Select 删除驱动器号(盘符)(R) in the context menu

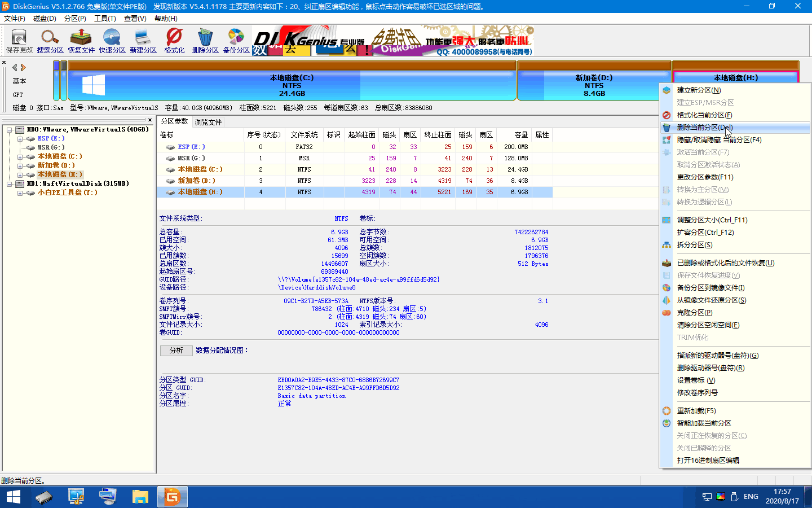pyautogui.click(x=735, y=368)
